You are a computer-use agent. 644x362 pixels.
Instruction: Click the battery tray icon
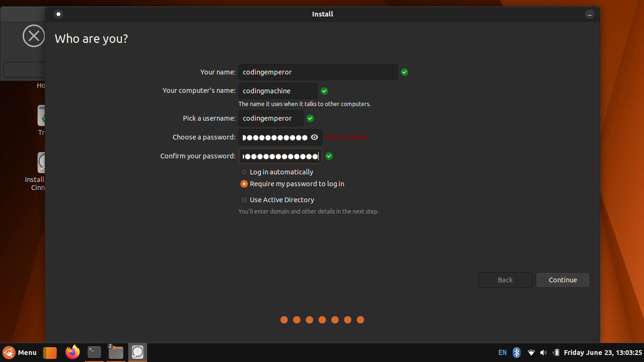coord(556,353)
